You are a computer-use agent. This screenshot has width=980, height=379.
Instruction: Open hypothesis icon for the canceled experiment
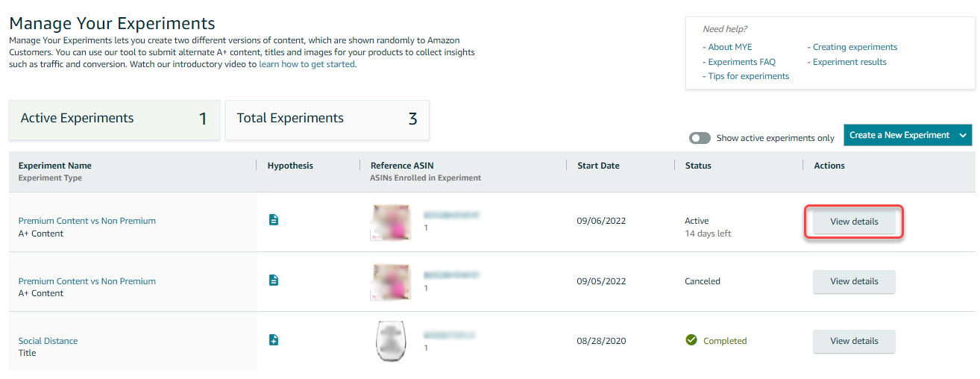click(273, 281)
